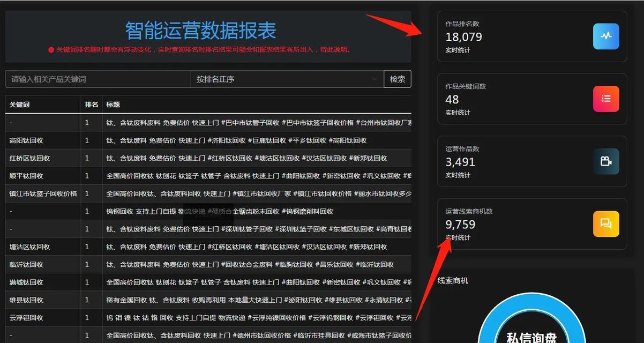Click the title containing 钨钢磨削料回收
The height and width of the screenshot is (343, 644).
220,211
